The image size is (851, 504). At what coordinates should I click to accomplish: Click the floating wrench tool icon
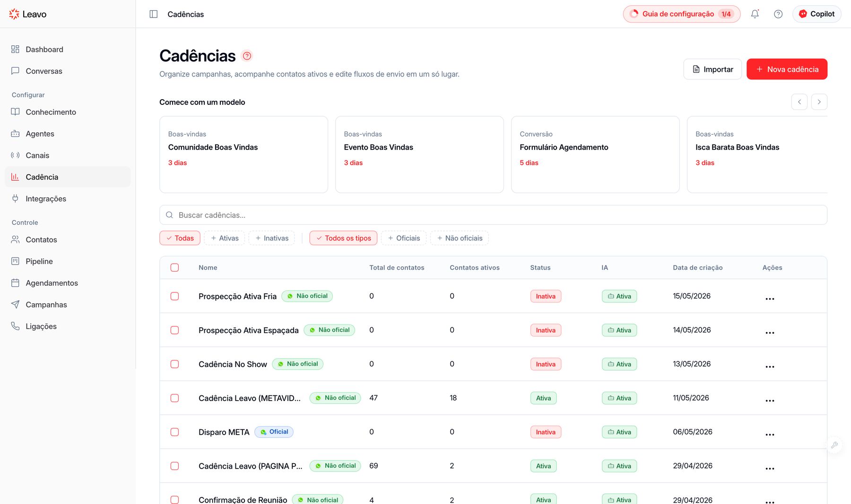[834, 445]
